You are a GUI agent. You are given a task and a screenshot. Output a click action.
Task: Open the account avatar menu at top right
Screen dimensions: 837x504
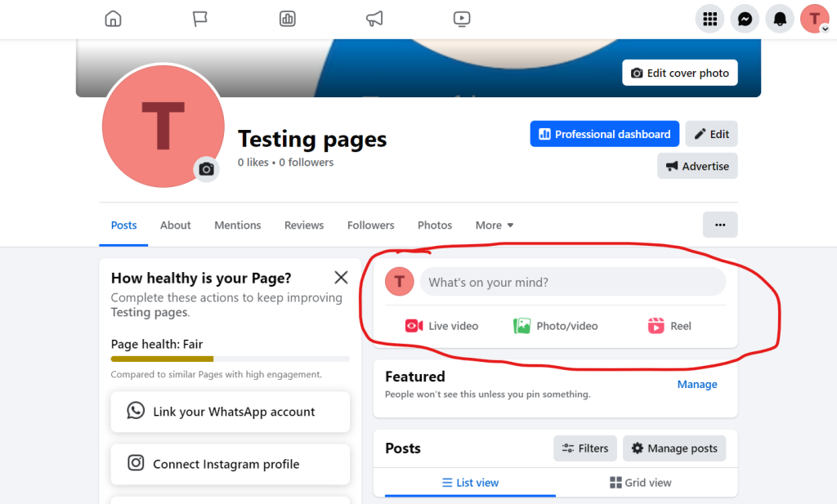815,20
